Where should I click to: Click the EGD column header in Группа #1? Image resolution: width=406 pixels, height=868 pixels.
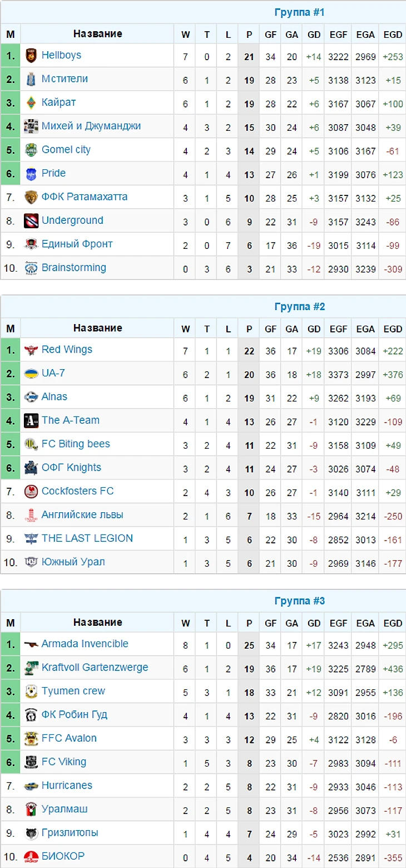393,35
